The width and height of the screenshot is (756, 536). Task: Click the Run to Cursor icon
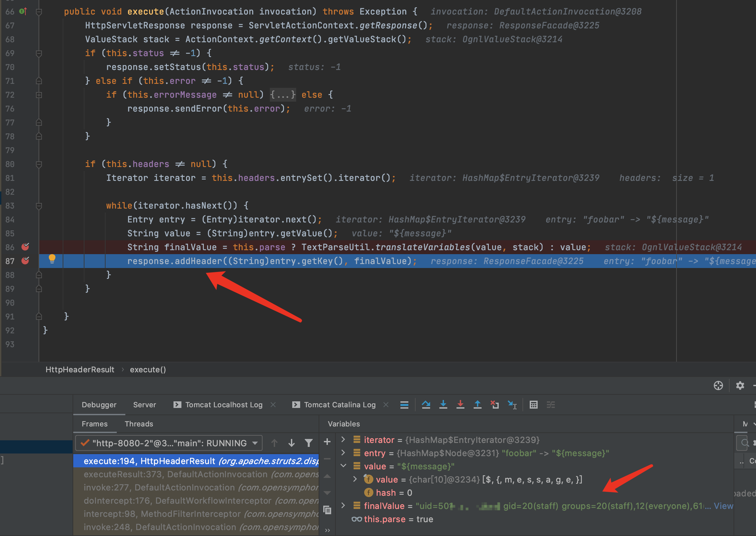point(512,405)
